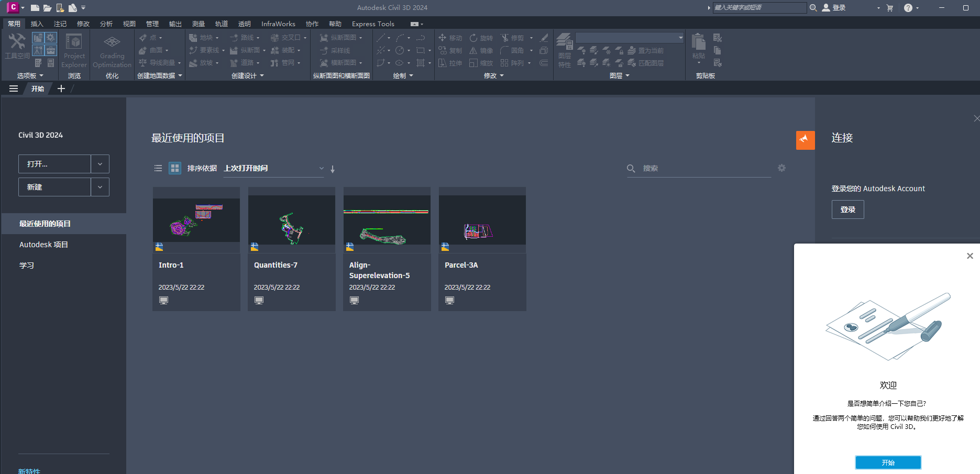Launch Project Explorer from the ribbon
Image resolution: width=980 pixels, height=474 pixels.
point(74,50)
